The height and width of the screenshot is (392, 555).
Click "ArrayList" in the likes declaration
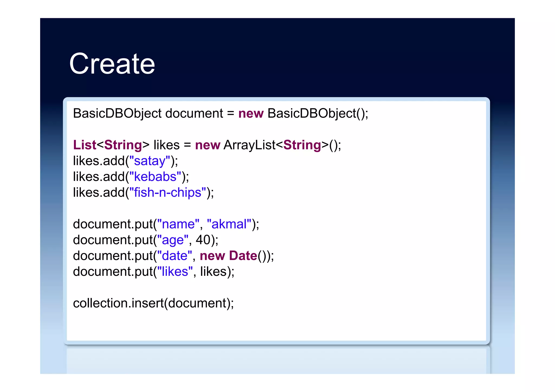[x=249, y=145]
